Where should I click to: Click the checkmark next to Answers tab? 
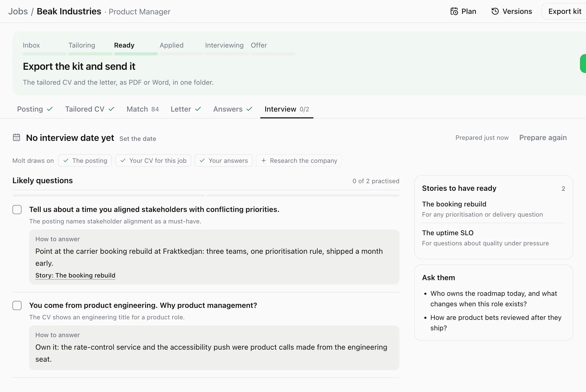pos(249,109)
